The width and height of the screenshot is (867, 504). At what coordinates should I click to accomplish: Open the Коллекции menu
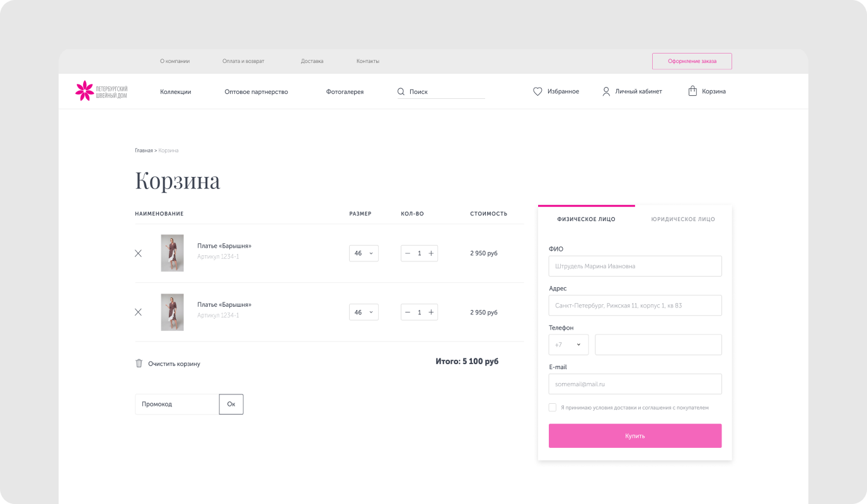pos(175,91)
